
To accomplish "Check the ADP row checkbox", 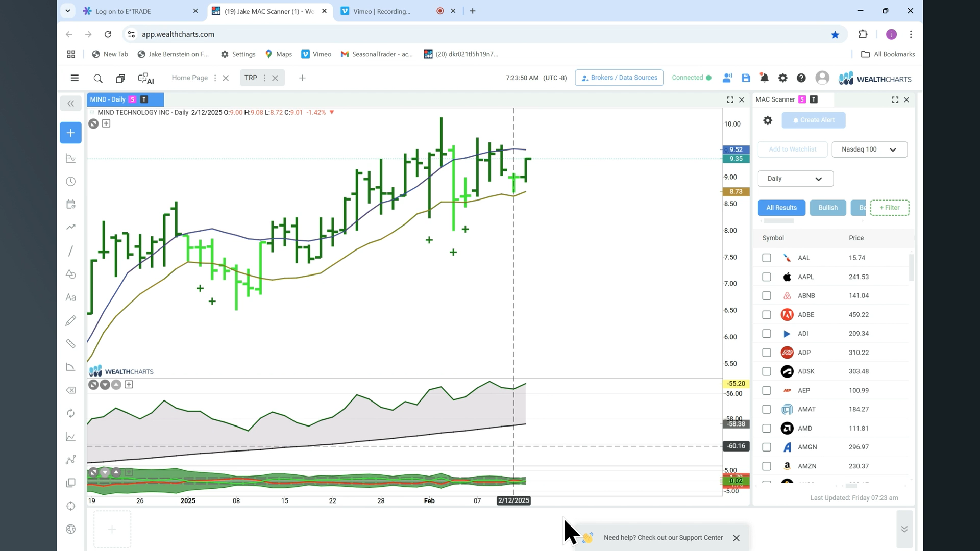I will tap(767, 353).
